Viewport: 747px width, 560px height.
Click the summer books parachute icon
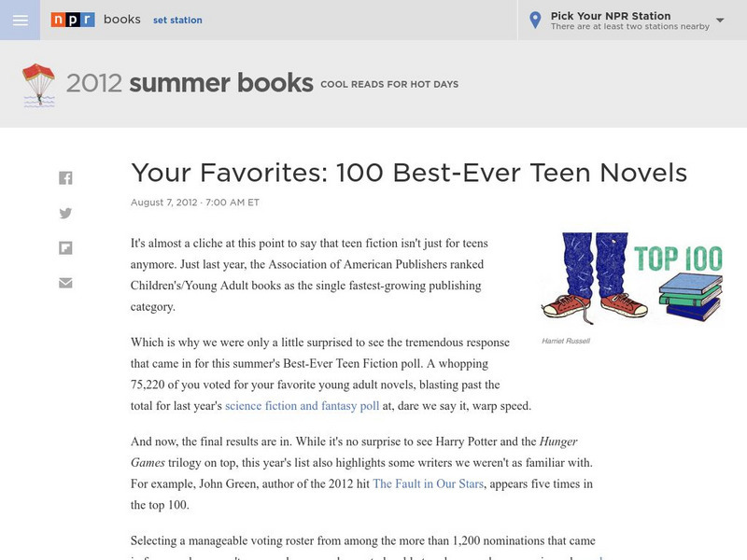(39, 84)
